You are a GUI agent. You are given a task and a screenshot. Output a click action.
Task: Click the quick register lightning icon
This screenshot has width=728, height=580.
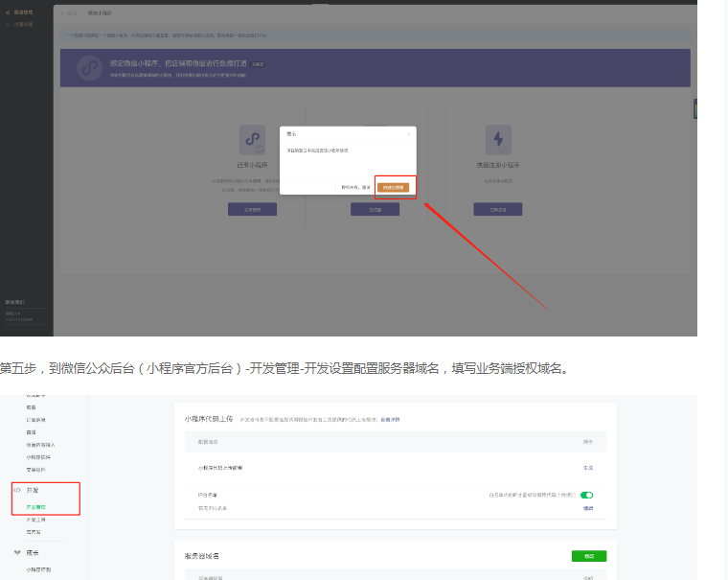click(498, 139)
